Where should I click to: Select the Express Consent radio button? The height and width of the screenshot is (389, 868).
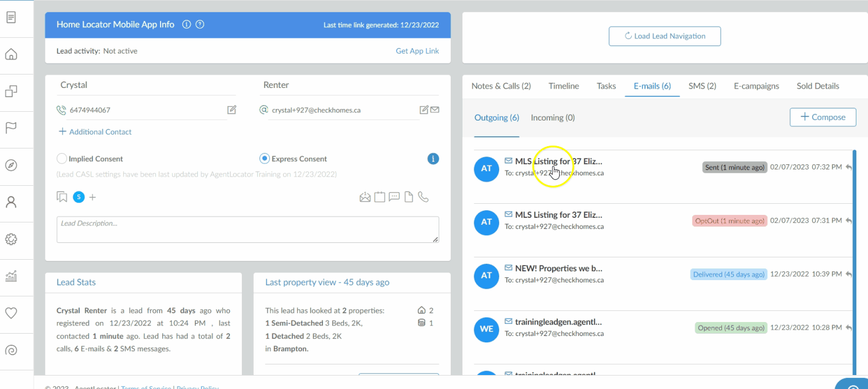point(264,158)
